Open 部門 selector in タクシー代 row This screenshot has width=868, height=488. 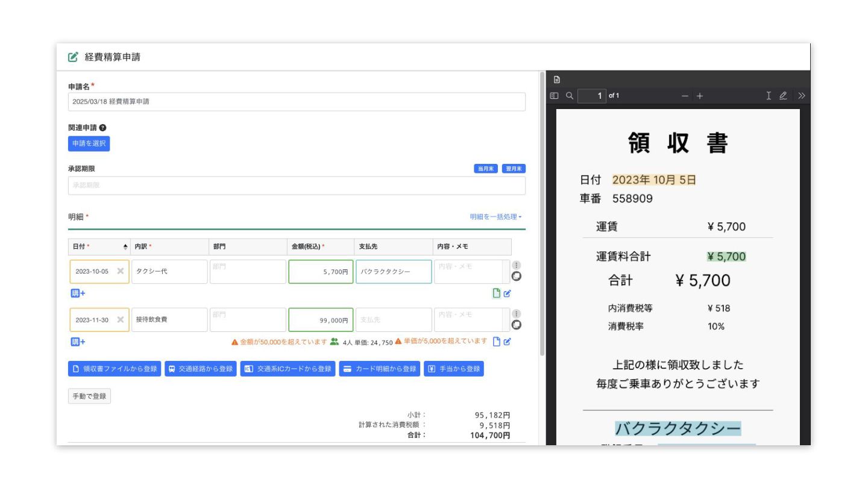click(248, 272)
